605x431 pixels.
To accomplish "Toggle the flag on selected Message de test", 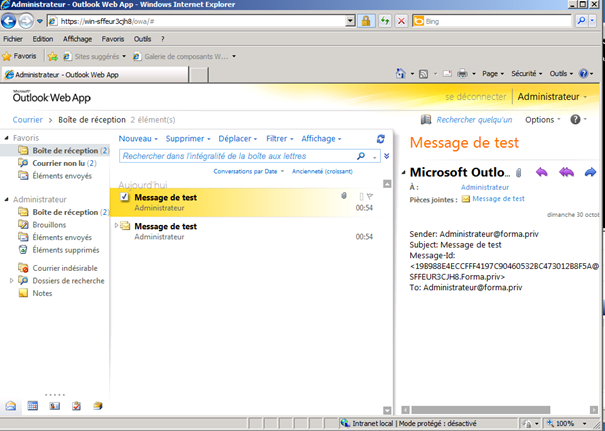I will pyautogui.click(x=370, y=197).
